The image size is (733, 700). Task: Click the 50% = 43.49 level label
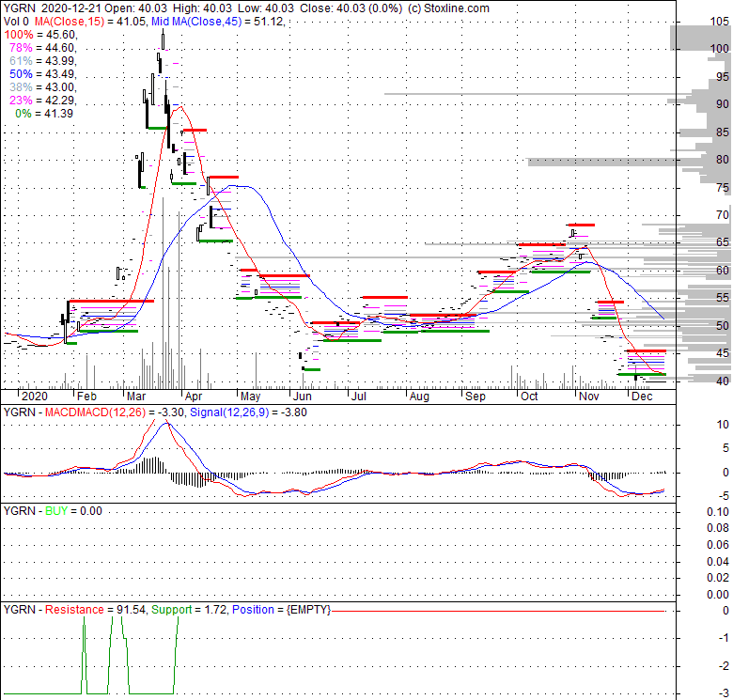41,74
